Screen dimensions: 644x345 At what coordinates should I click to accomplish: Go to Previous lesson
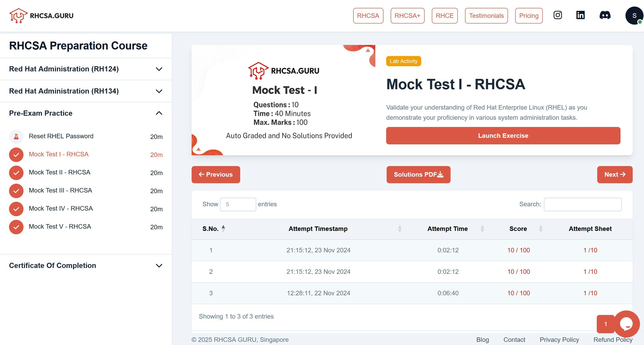tap(216, 174)
